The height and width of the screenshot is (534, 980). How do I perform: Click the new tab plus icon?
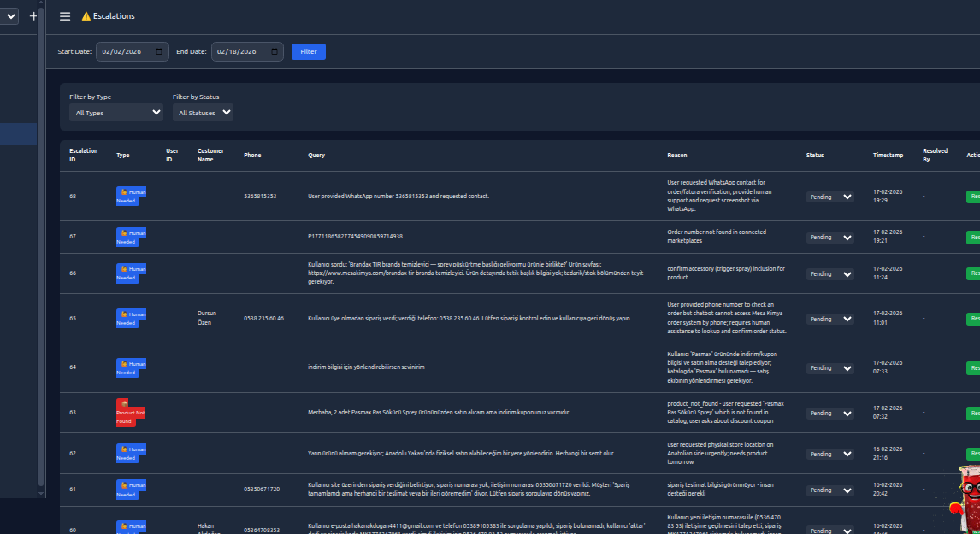pyautogui.click(x=32, y=15)
